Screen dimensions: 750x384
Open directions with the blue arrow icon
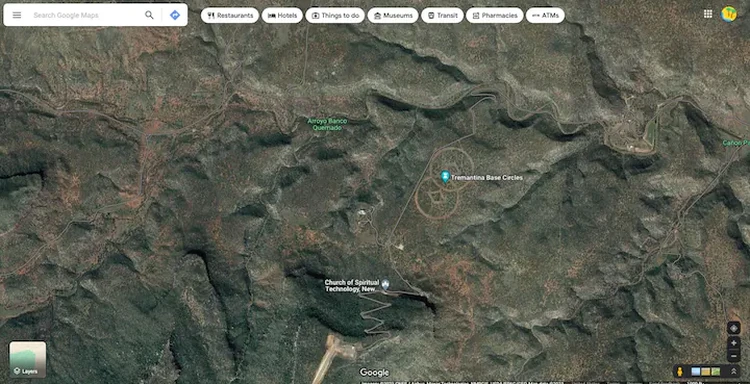175,15
